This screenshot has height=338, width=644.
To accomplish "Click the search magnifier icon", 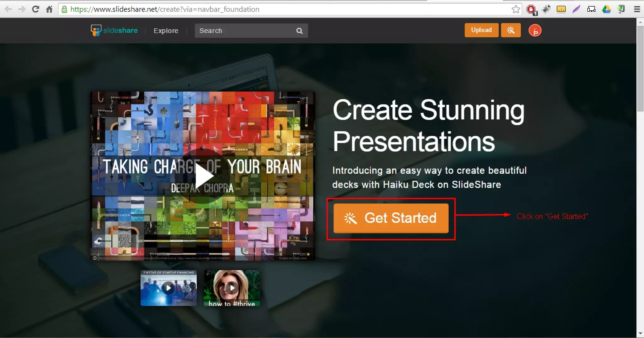I will pyautogui.click(x=299, y=31).
